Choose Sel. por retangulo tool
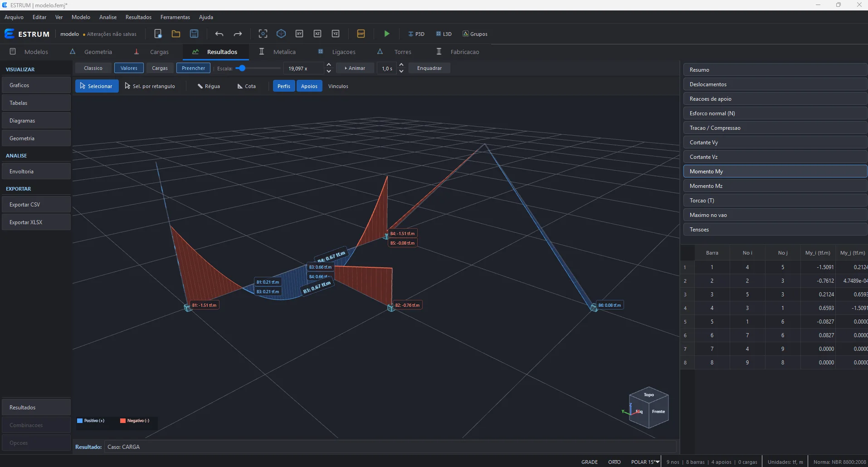Viewport: 868px width, 467px height. pos(150,86)
